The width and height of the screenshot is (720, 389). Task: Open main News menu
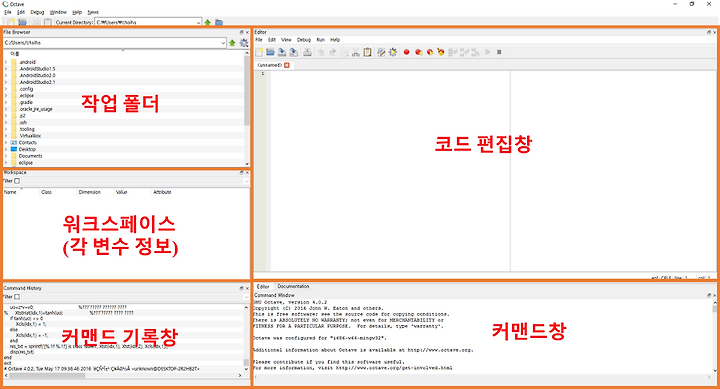pos(93,12)
